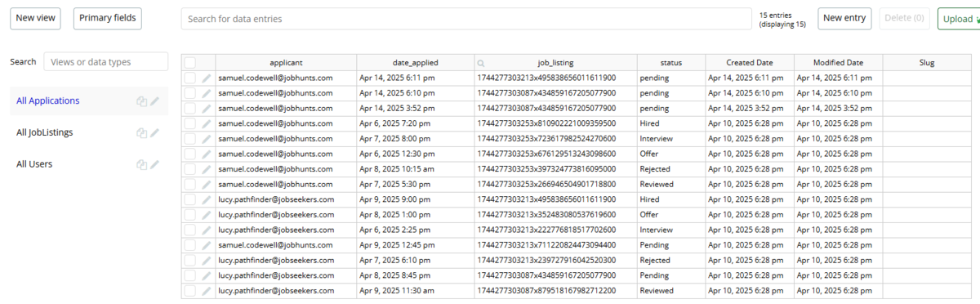Click the Hired status in the Apr 9, 9:00 pm row

pos(650,199)
